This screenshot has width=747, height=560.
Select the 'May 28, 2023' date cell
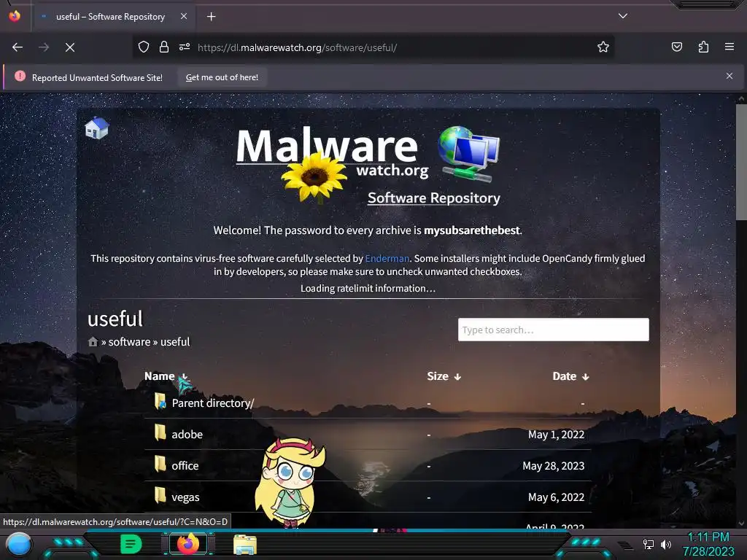(553, 466)
